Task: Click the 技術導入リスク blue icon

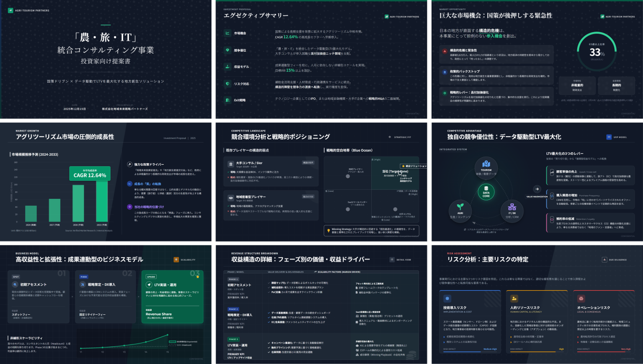Action: [448, 298]
